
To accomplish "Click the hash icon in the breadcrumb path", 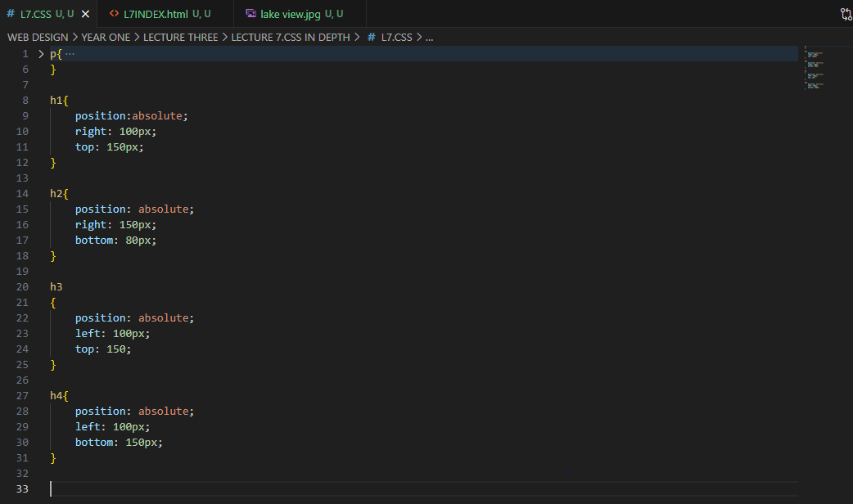I will pyautogui.click(x=372, y=37).
